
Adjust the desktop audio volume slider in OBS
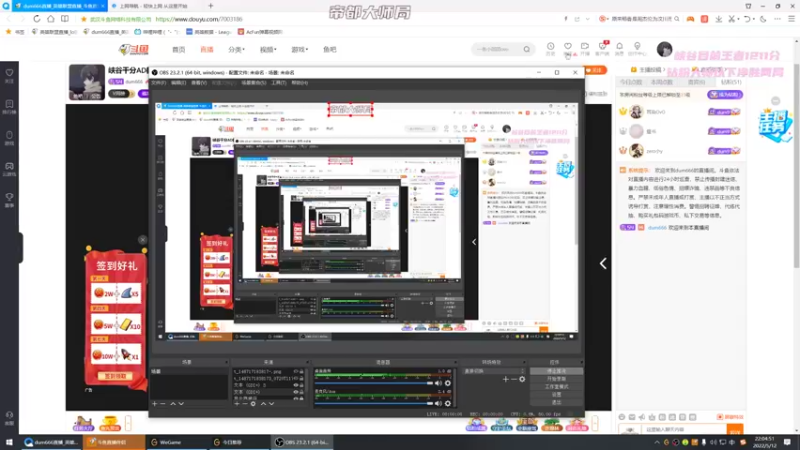(x=373, y=383)
